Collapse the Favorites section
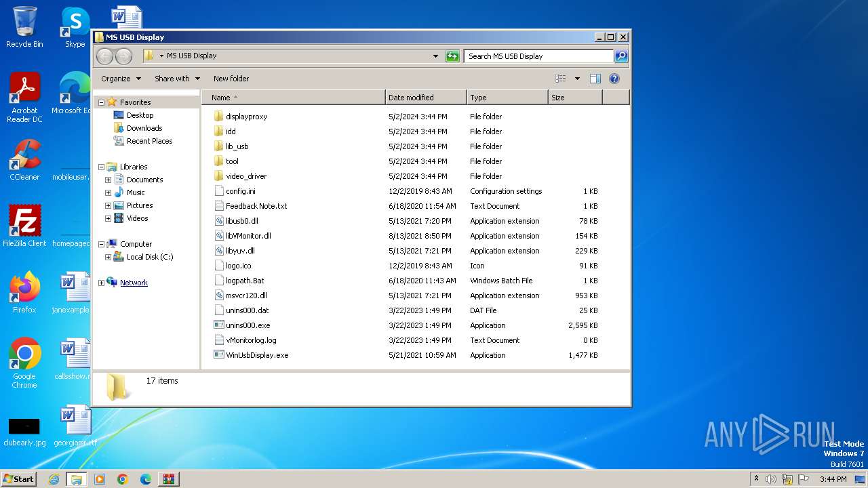The width and height of the screenshot is (868, 488). click(x=101, y=103)
